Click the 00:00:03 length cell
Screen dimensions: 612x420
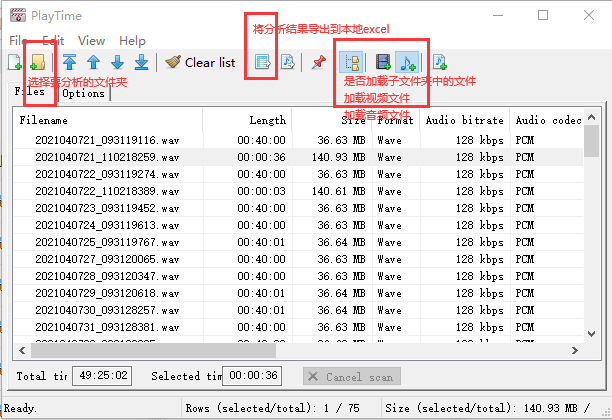click(262, 191)
